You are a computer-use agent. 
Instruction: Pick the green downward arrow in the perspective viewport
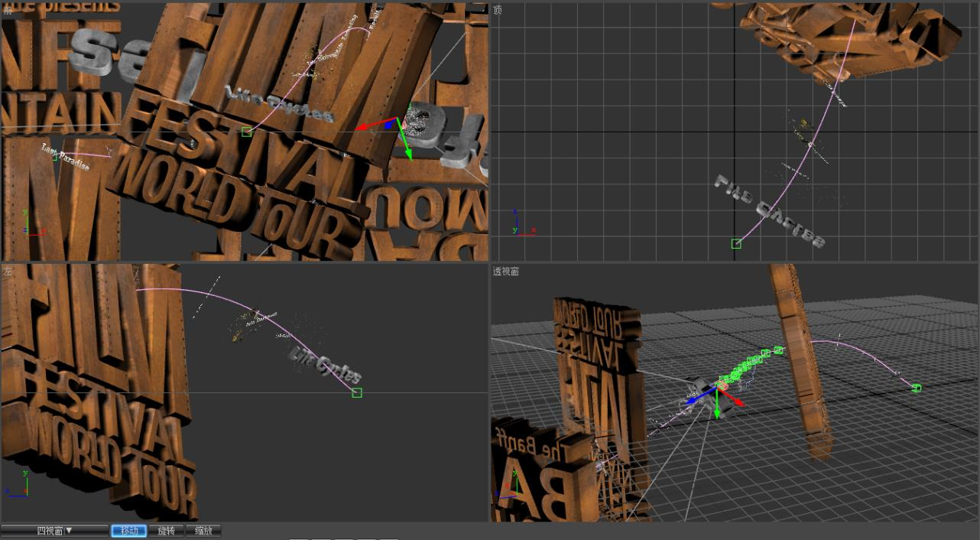point(717,405)
